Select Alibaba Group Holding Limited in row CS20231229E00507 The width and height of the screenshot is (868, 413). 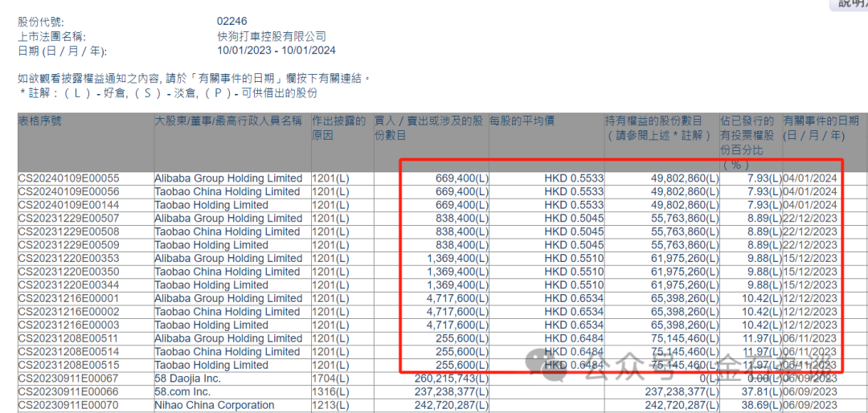point(228,219)
